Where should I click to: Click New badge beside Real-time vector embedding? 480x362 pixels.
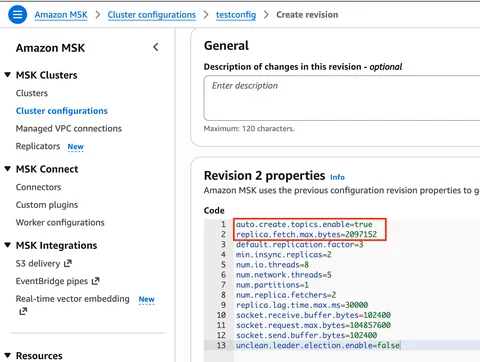pos(147,299)
